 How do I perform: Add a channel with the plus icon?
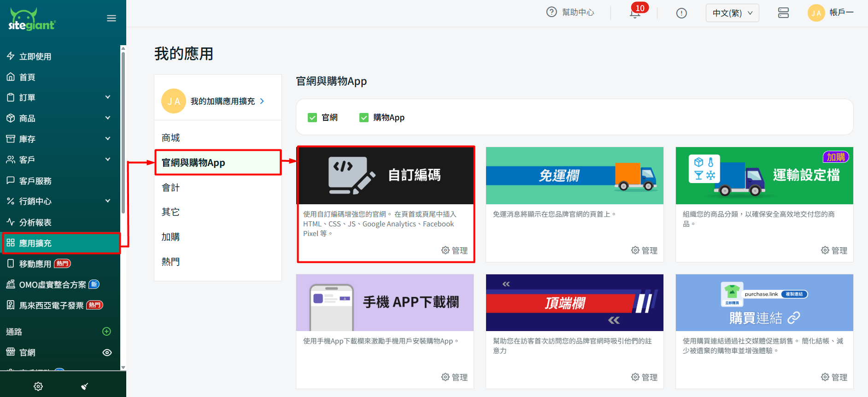pos(106,332)
